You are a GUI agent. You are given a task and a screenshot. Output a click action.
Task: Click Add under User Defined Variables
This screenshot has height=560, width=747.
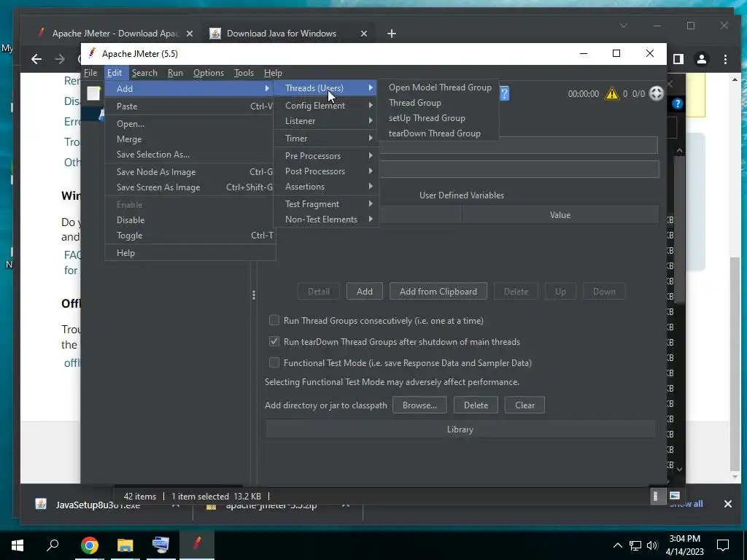coord(365,292)
